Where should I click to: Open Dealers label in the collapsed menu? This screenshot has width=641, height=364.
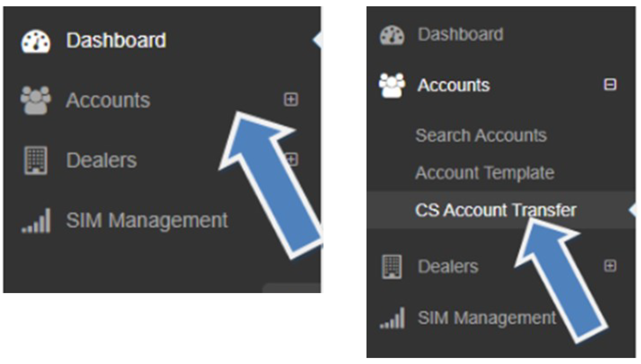click(102, 160)
